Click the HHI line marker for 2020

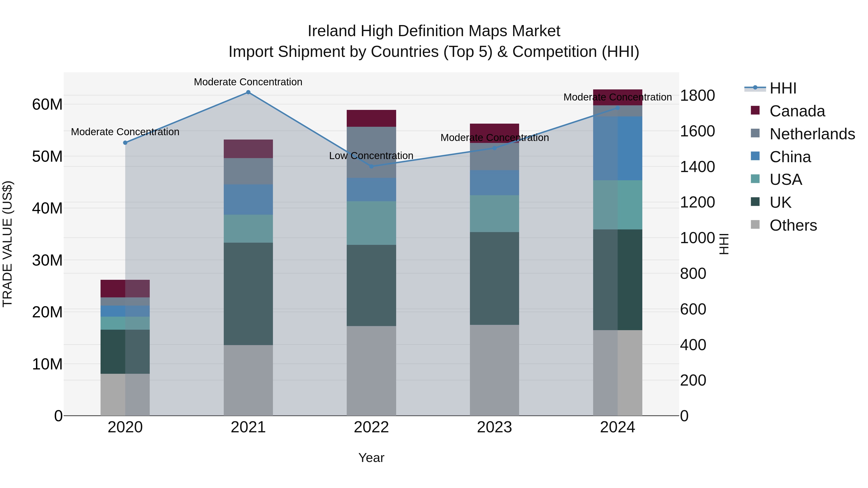click(125, 143)
